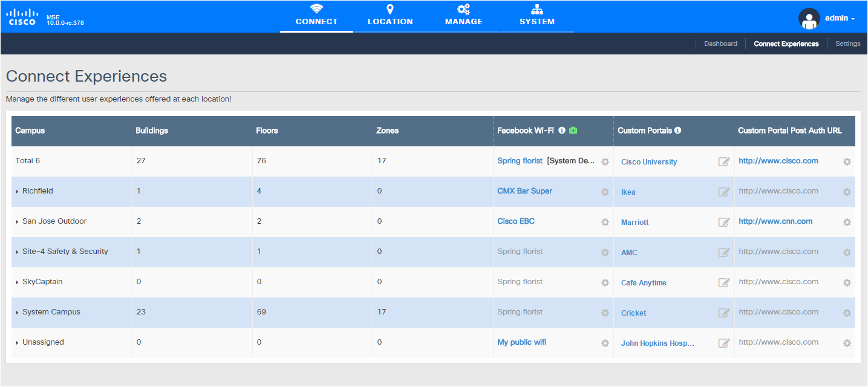868x387 pixels.
Task: Open gear settings for My public wifi
Action: [605, 343]
